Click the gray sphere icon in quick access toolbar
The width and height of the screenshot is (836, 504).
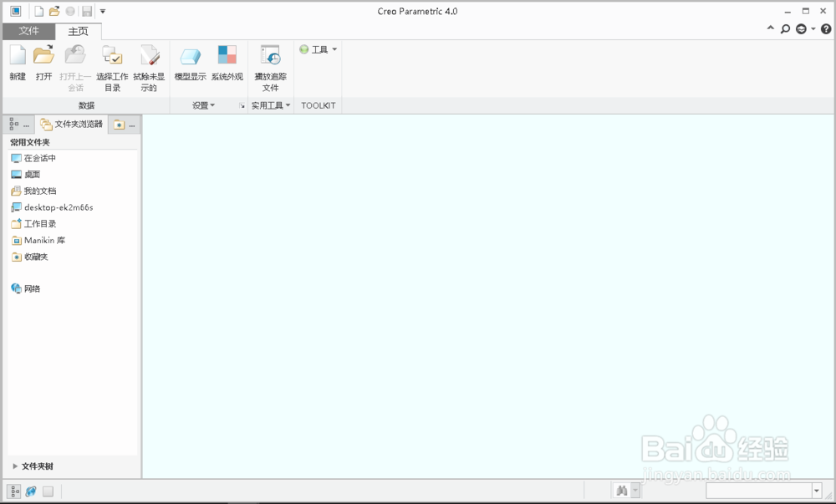[70, 11]
